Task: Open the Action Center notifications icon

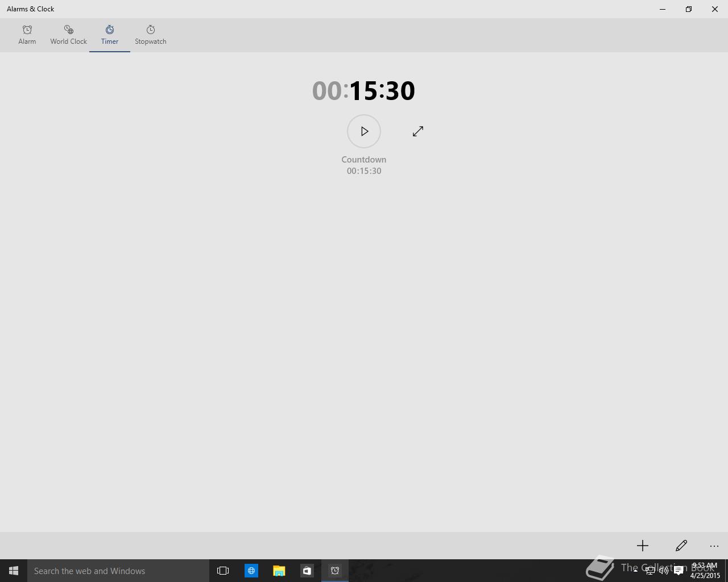Action: pos(679,571)
